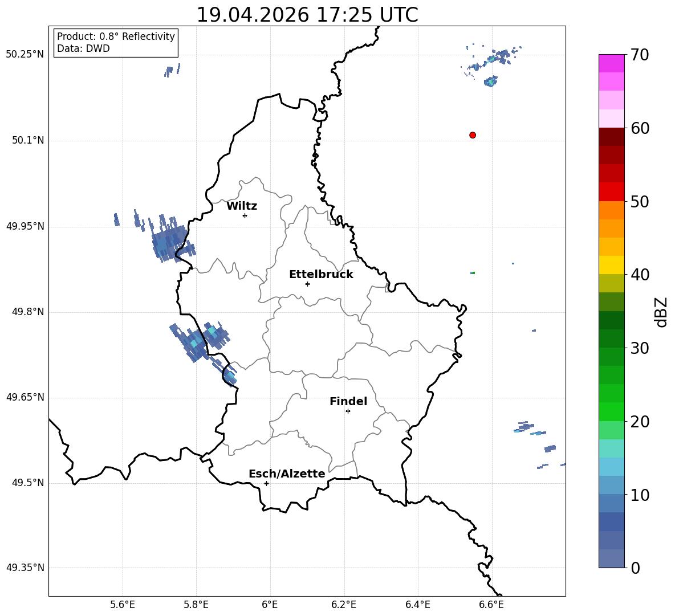Click the magenta top swatch in colorbar
Image resolution: width=675 pixels, height=616 pixels.
point(611,63)
